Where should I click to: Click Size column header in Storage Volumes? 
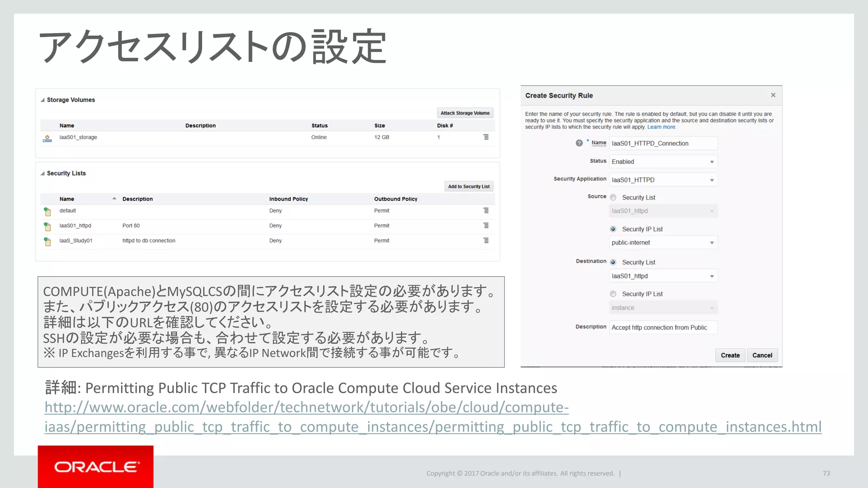click(x=380, y=125)
